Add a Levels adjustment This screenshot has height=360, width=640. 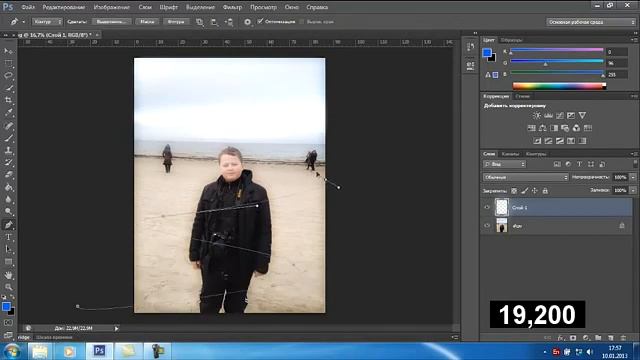point(548,116)
